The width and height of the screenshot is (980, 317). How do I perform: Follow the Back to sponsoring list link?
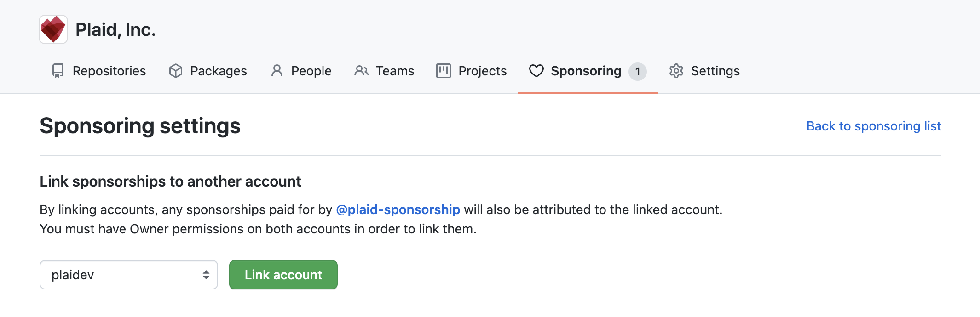click(x=874, y=126)
